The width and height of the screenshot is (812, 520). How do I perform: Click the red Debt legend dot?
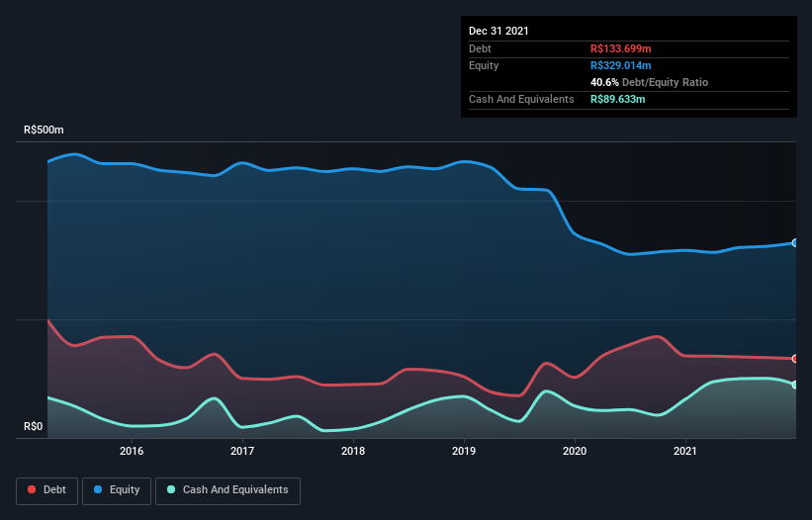tap(32, 489)
